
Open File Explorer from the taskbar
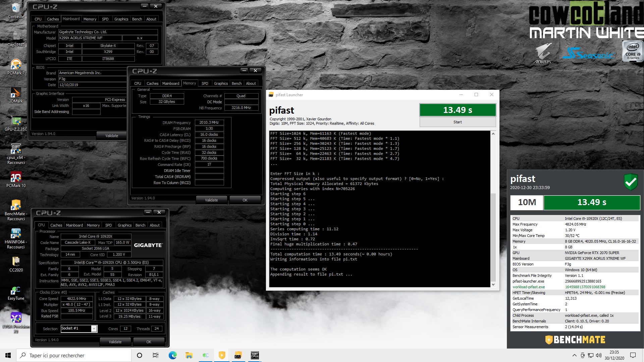pyautogui.click(x=189, y=355)
